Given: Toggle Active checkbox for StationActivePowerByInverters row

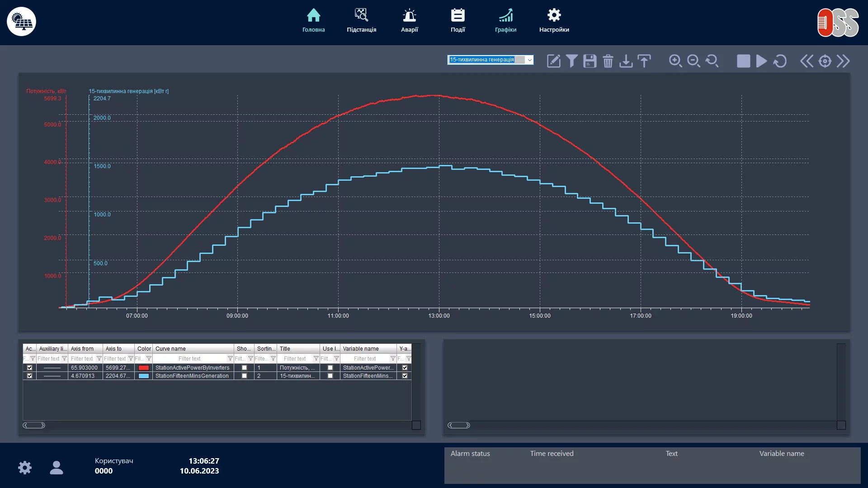Looking at the screenshot, I should [x=29, y=368].
